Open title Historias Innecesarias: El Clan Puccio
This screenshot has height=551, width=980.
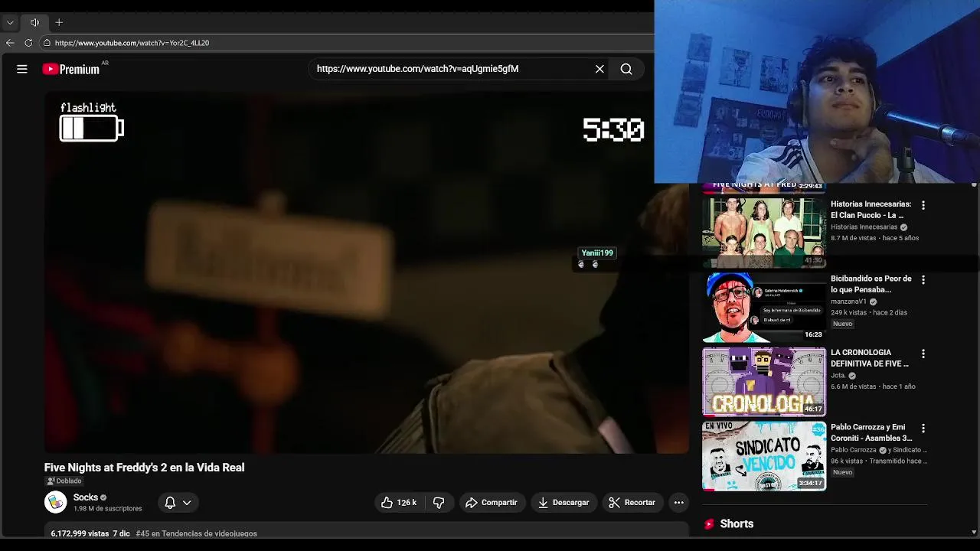(871, 210)
